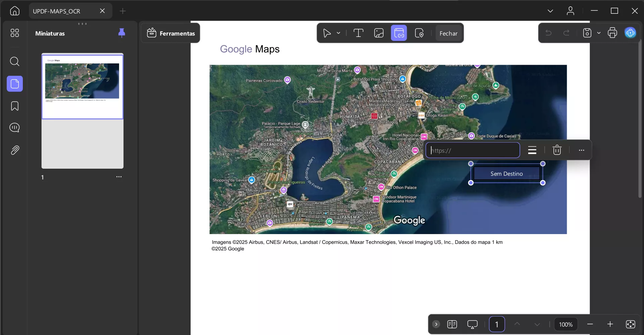644x335 pixels.
Task: Switch to the UPDF-MAPS_OCR tab
Action: 70,11
